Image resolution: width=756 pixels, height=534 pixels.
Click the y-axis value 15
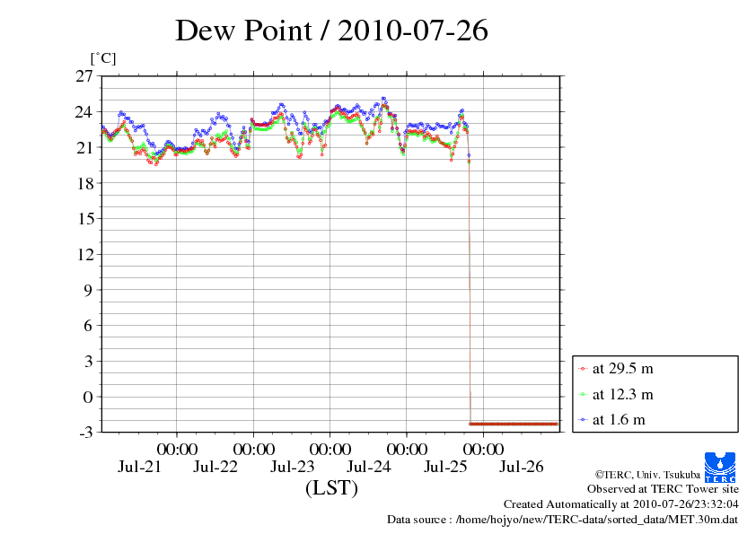pos(84,219)
